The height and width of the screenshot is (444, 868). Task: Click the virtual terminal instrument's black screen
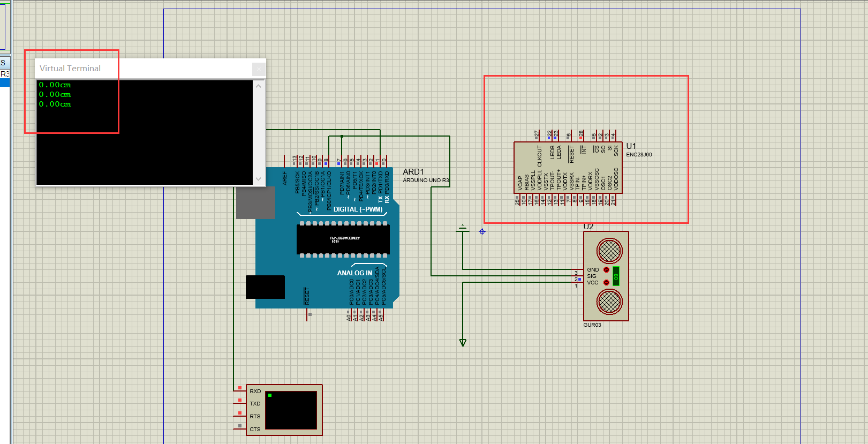tap(291, 410)
